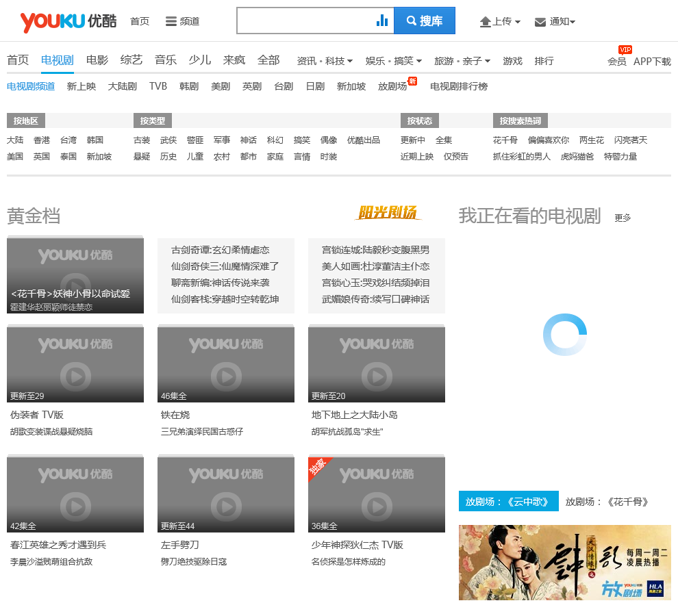Expand 旅游·亲子 dropdown
678x616 pixels.
pyautogui.click(x=462, y=61)
